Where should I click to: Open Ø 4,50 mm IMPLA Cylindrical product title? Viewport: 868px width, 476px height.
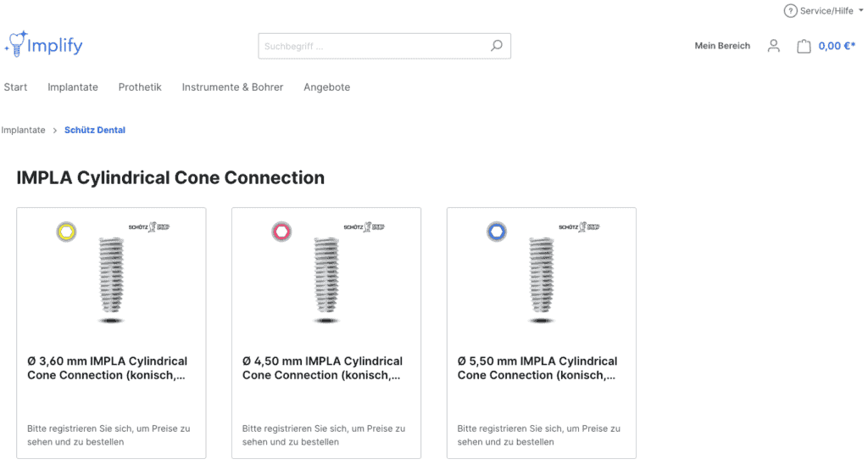point(322,368)
